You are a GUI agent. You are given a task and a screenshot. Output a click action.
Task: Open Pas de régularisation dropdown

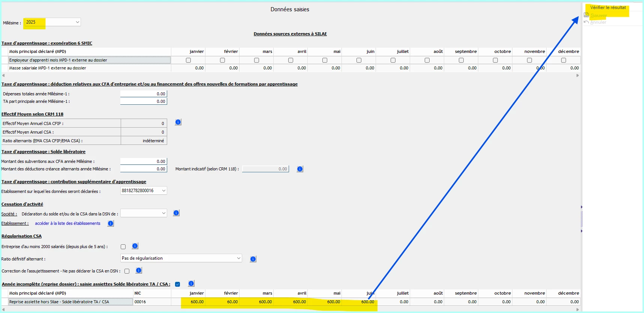181,258
